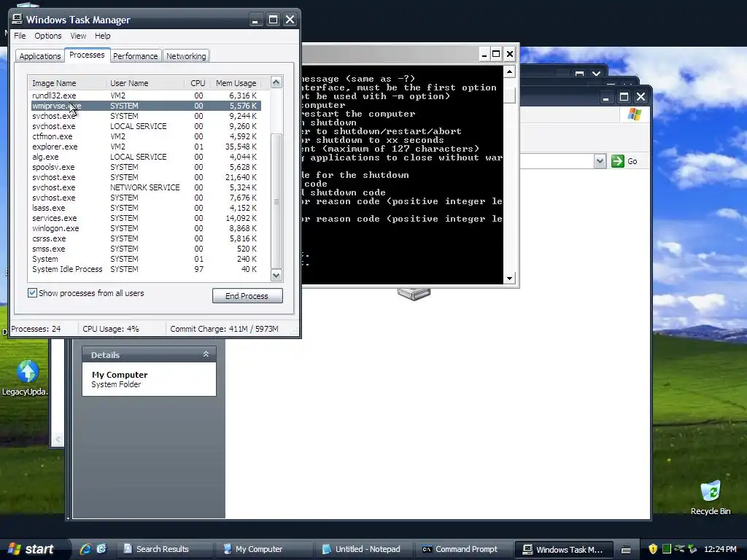Click the network connection tray icon
Image resolution: width=747 pixels, height=560 pixels.
click(x=679, y=549)
